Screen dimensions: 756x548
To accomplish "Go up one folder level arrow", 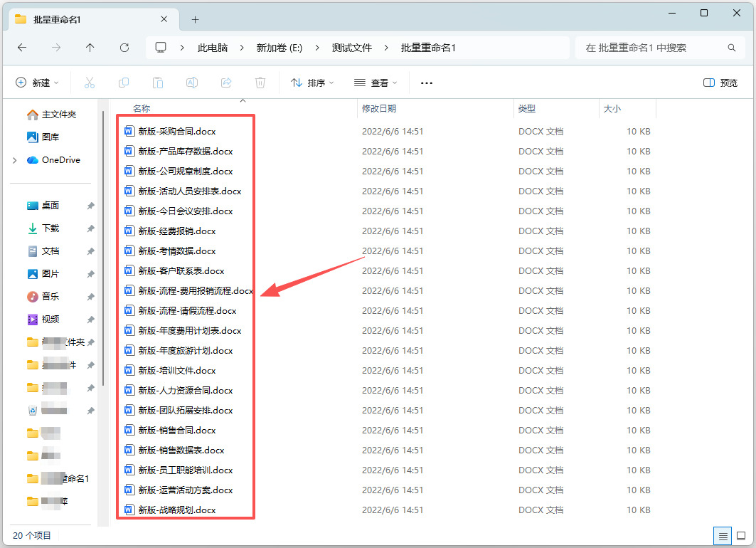I will click(90, 47).
